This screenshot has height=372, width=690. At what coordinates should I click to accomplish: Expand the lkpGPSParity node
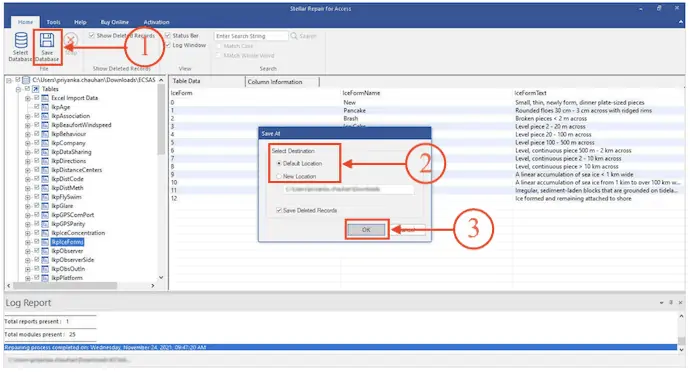point(27,224)
